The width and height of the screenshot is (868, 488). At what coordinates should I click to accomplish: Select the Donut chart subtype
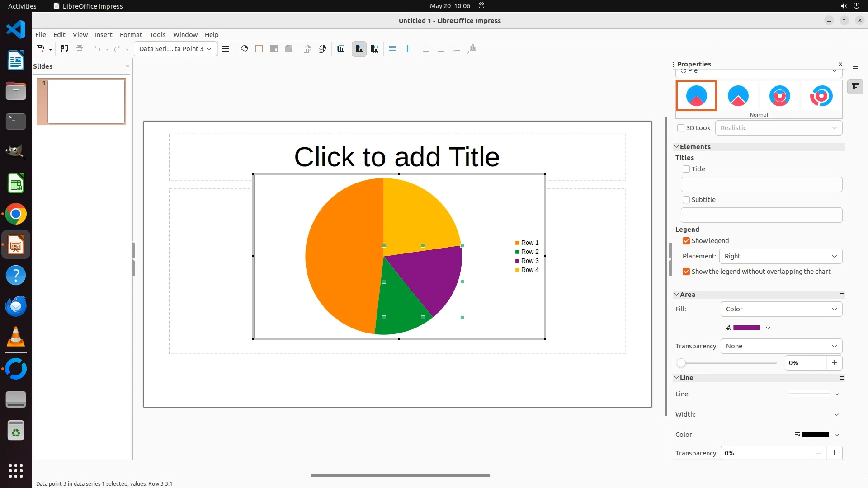[779, 96]
